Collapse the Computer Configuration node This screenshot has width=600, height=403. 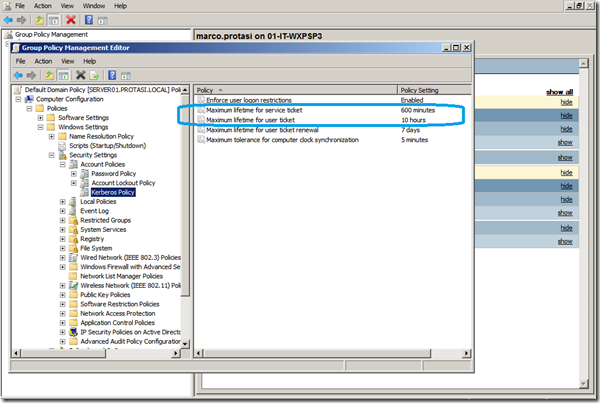tap(18, 99)
